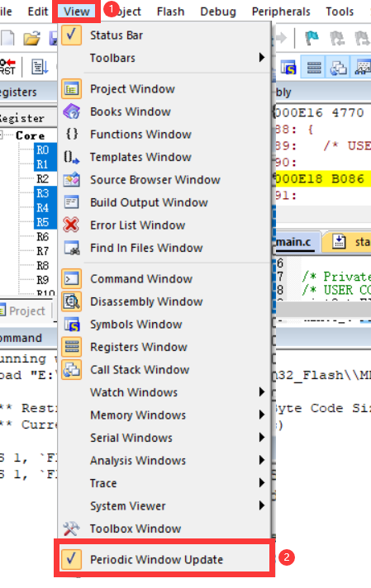Image resolution: width=371 pixels, height=588 pixels.
Task: Click the teal bookmark flag toolbar icon
Action: [x=312, y=38]
